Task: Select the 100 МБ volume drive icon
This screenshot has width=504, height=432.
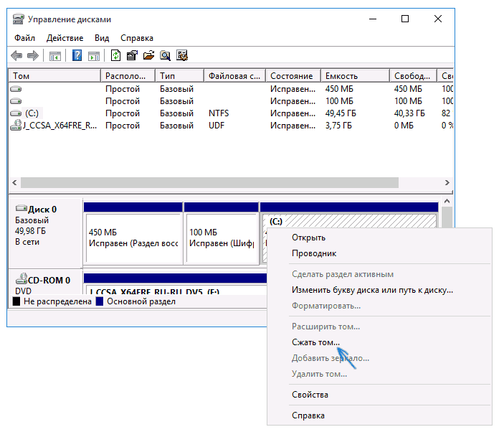Action: [x=16, y=101]
